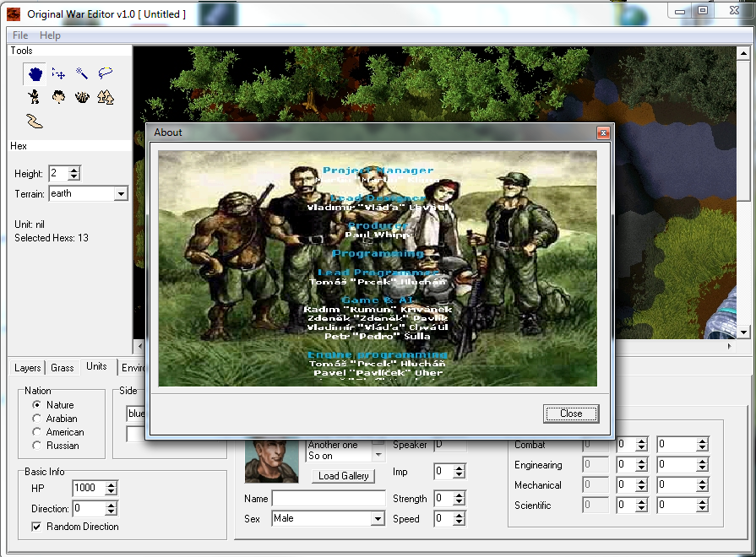Open the Side combo box showing blue
Screen dimensions: 756x557
(136, 414)
